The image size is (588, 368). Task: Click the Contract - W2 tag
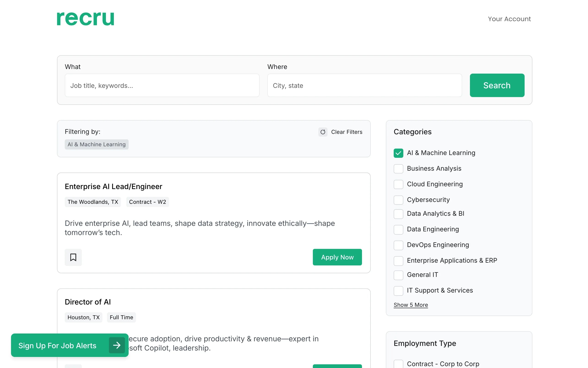point(147,202)
